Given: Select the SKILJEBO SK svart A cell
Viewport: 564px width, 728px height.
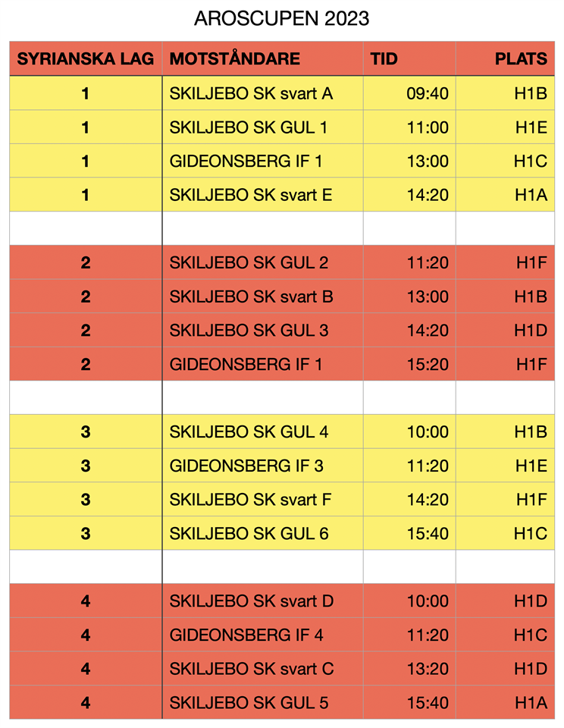Looking at the screenshot, I should 251,93.
